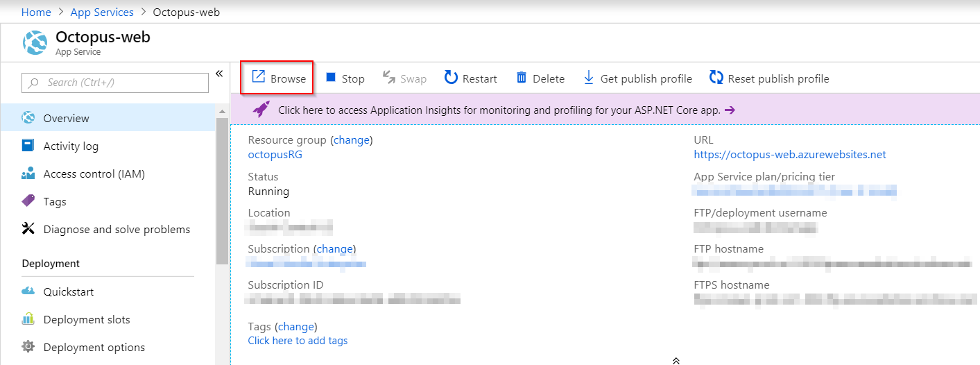
Task: Click the sidebar vertical scrollbar
Action: (222, 191)
